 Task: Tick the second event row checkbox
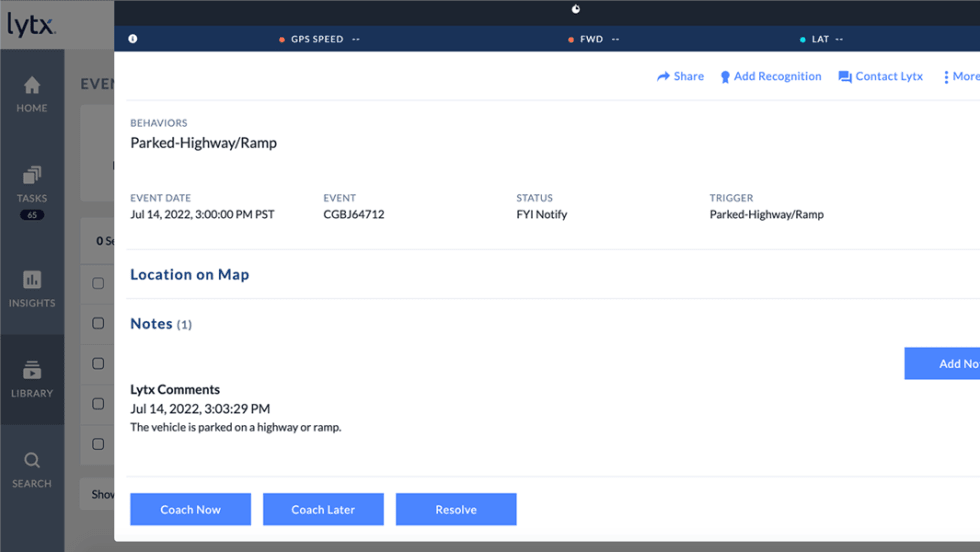point(98,324)
